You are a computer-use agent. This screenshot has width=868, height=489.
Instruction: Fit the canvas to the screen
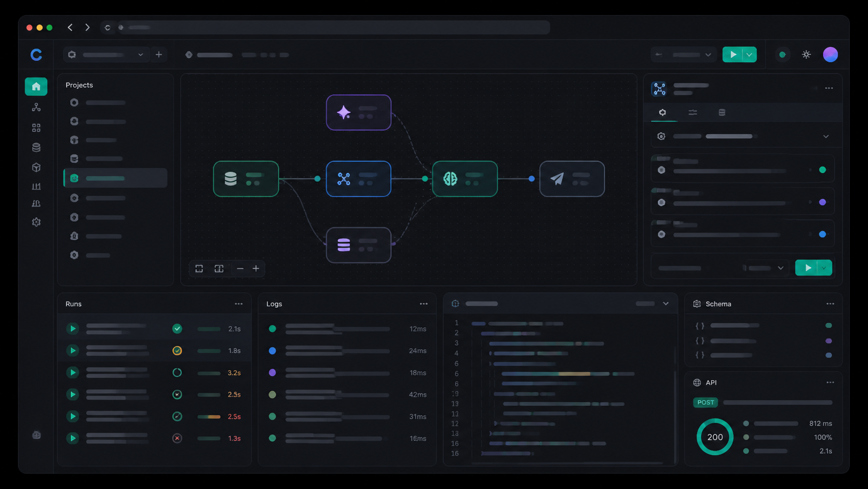[199, 269]
